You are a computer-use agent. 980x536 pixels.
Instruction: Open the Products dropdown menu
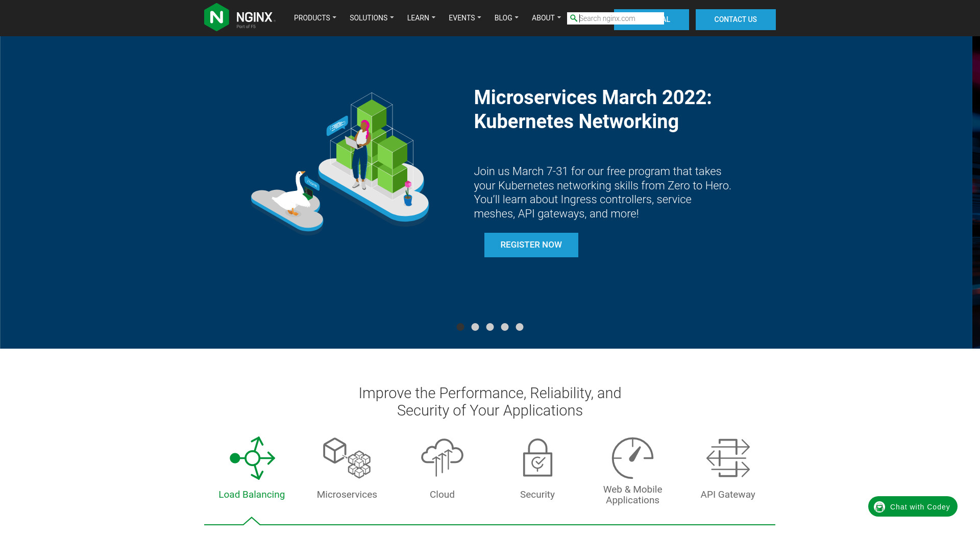click(x=315, y=18)
